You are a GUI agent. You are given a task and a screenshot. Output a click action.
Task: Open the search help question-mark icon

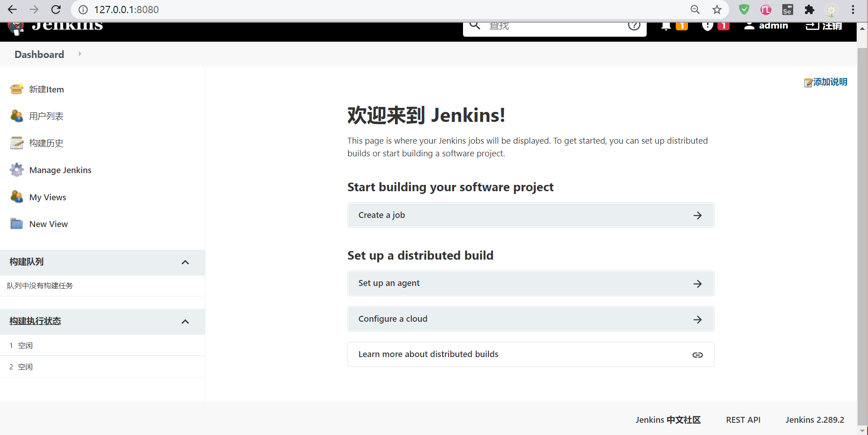coord(634,25)
